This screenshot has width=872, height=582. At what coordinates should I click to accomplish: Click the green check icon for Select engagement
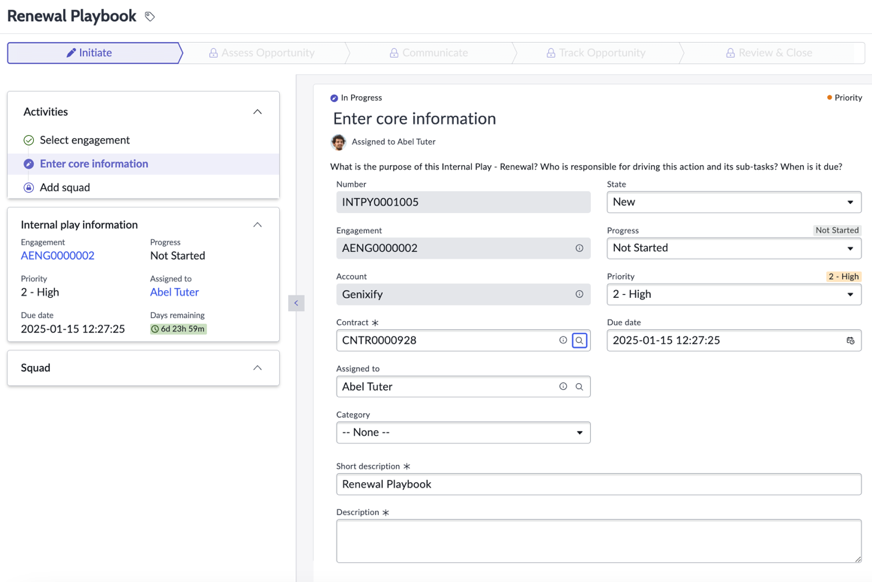click(28, 140)
